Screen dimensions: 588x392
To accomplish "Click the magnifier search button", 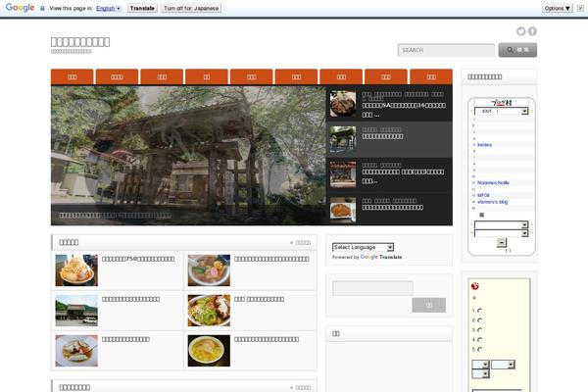I will click(x=517, y=50).
